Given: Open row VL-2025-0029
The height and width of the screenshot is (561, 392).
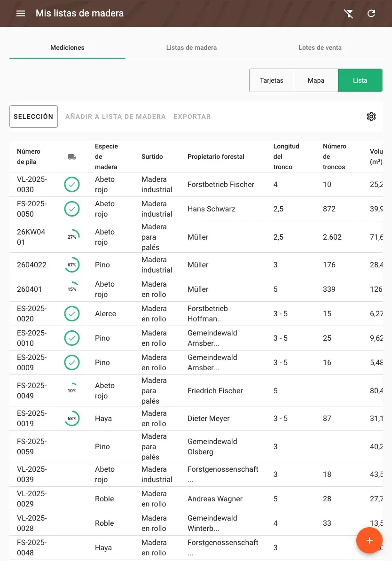Looking at the screenshot, I should 196,499.
